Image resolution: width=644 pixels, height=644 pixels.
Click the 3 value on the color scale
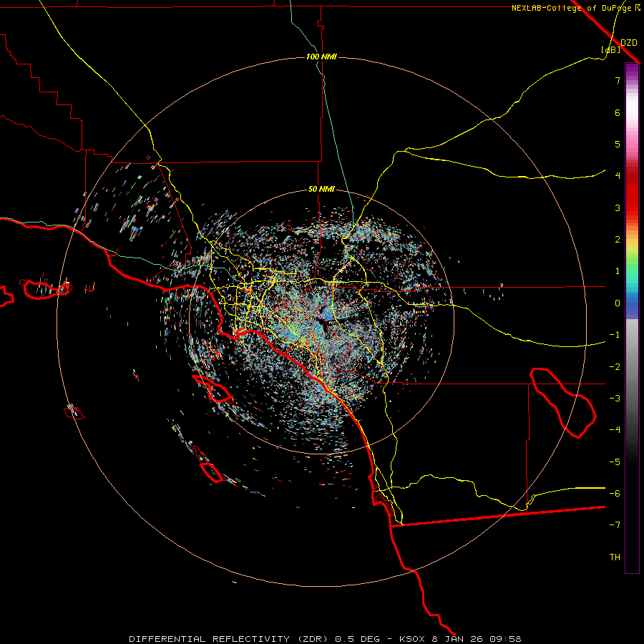click(618, 208)
